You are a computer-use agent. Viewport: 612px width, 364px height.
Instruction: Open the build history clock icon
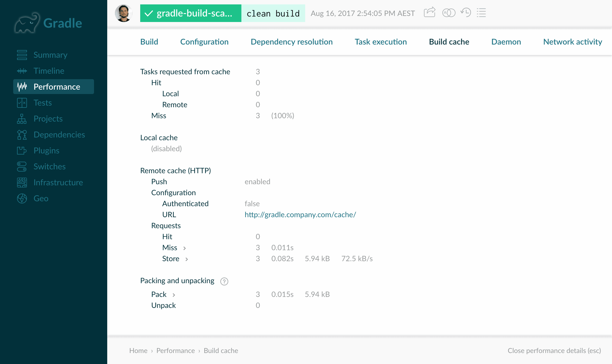point(466,12)
